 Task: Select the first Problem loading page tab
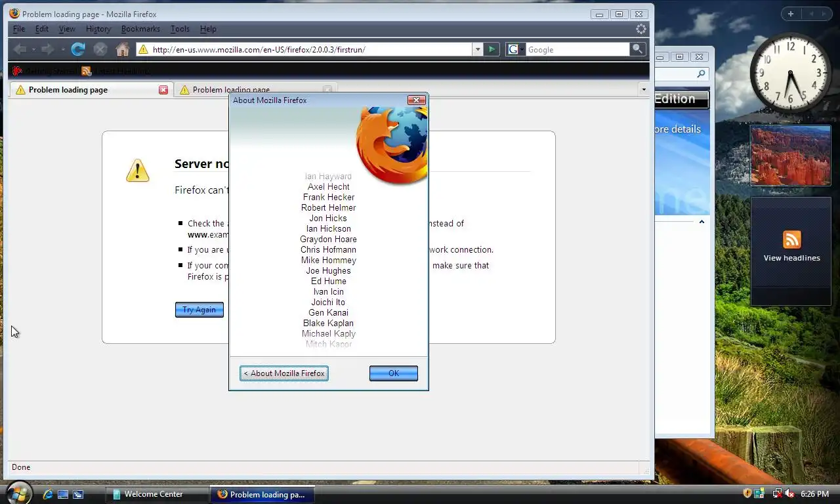tap(91, 90)
